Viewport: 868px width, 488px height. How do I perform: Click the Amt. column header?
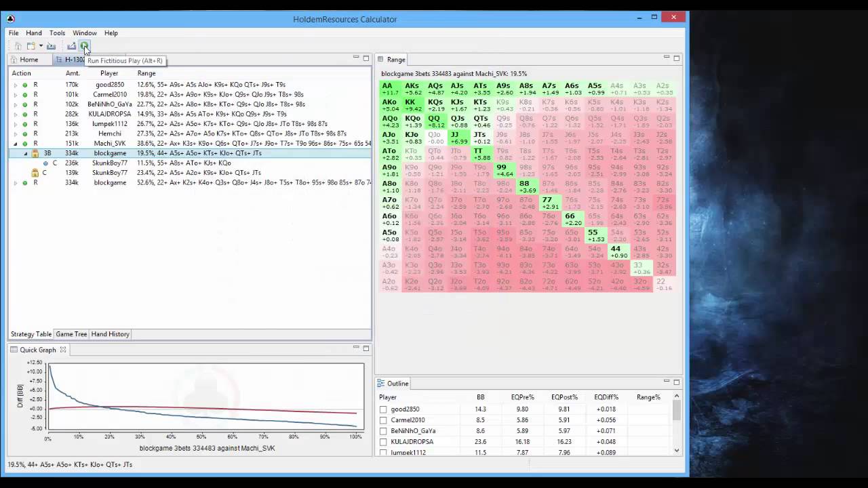(73, 73)
